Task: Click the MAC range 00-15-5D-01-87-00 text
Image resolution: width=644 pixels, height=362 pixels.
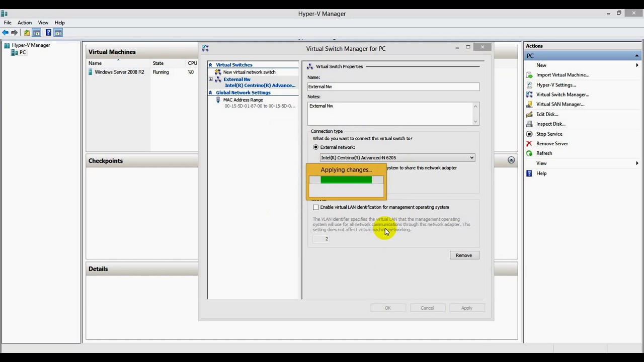Action: click(260, 106)
